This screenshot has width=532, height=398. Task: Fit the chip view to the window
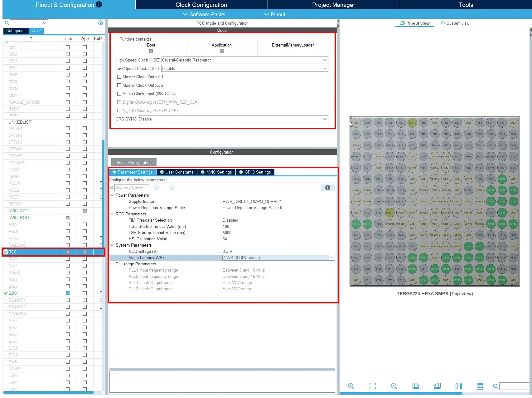(372, 386)
